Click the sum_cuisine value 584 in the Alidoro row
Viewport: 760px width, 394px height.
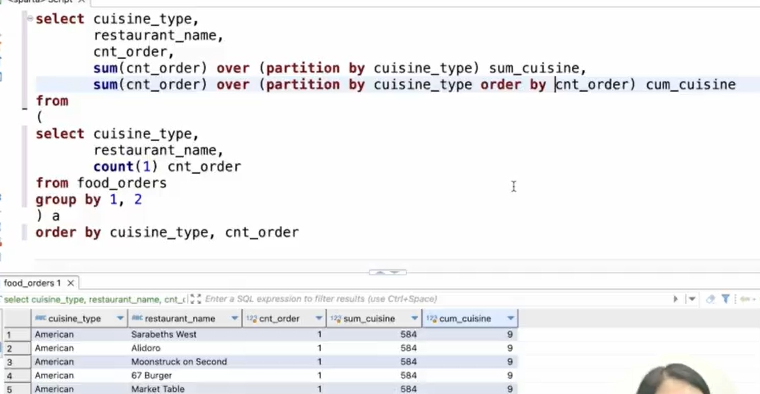click(x=374, y=348)
